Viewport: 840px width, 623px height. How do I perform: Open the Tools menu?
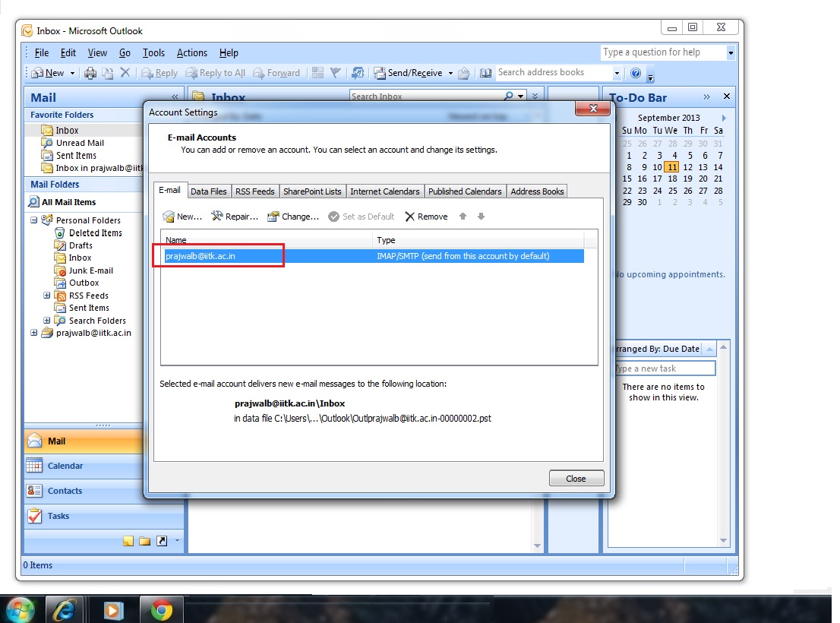(153, 52)
